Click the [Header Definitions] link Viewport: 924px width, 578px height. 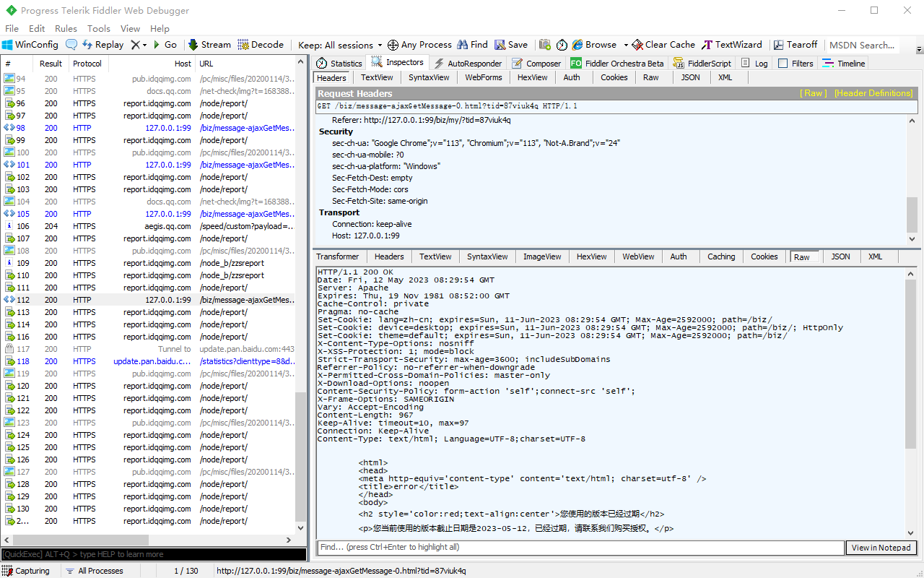[x=873, y=93]
